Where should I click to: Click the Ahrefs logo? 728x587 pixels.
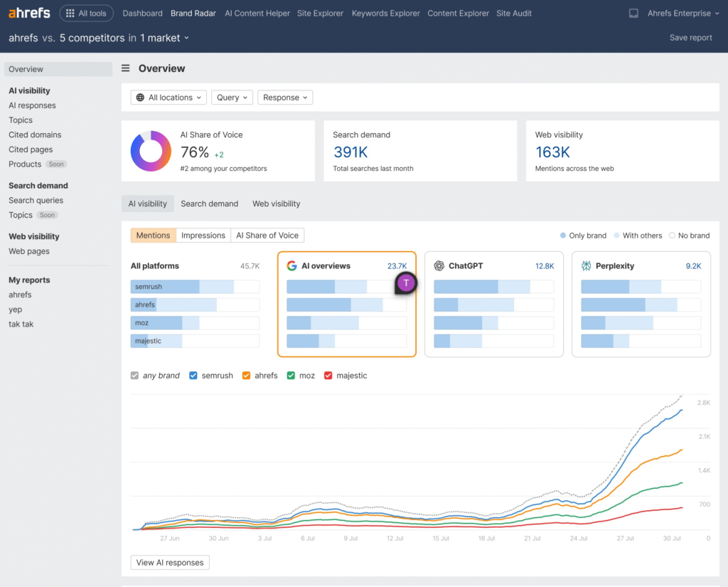click(x=29, y=13)
